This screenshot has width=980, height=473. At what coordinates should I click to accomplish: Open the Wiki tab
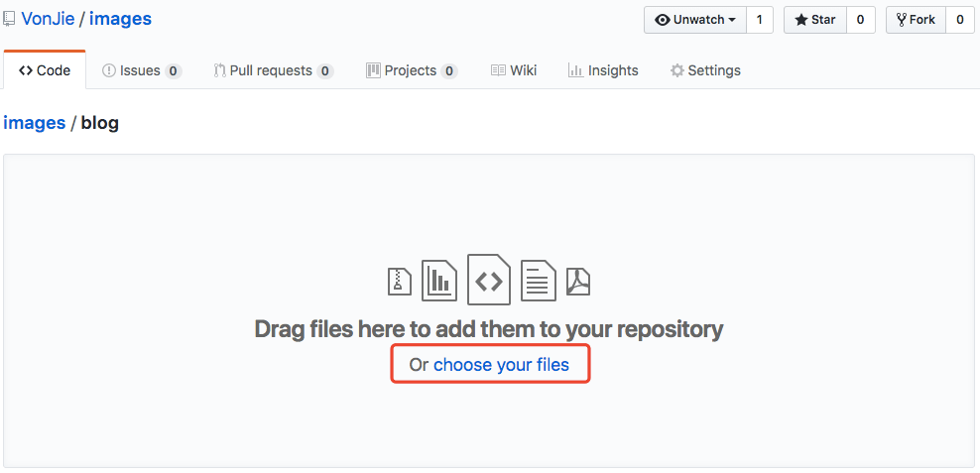click(x=514, y=70)
